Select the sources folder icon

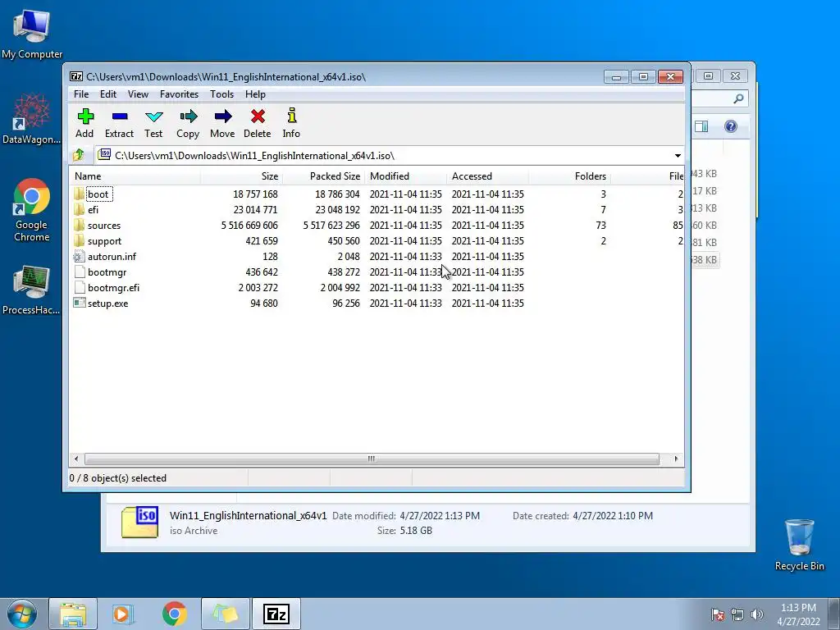(x=80, y=225)
